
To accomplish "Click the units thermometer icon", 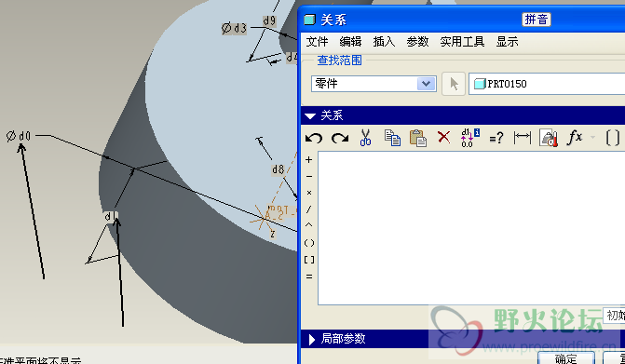I will [x=549, y=138].
